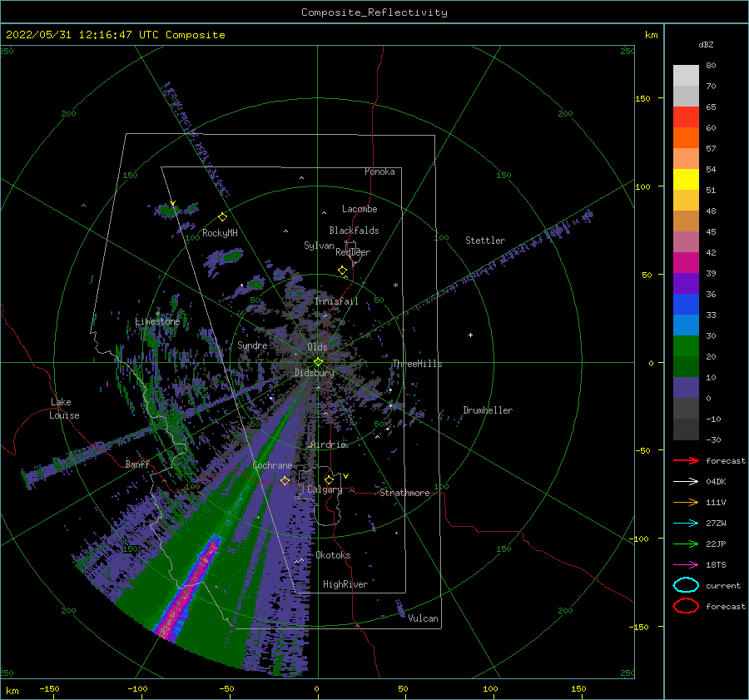Click the yellow -150 bottom axis label
Screen dimensions: 749x700
click(49, 688)
